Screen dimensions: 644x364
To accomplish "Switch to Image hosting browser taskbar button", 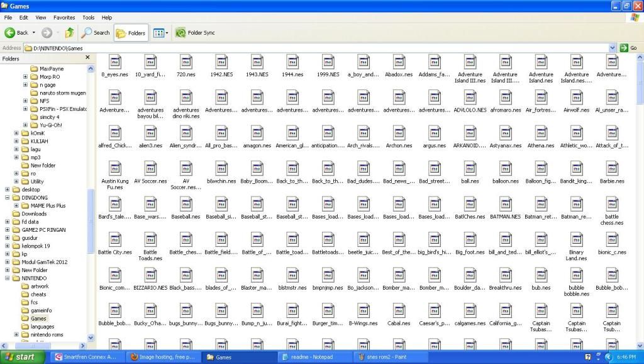I will click(x=163, y=357).
